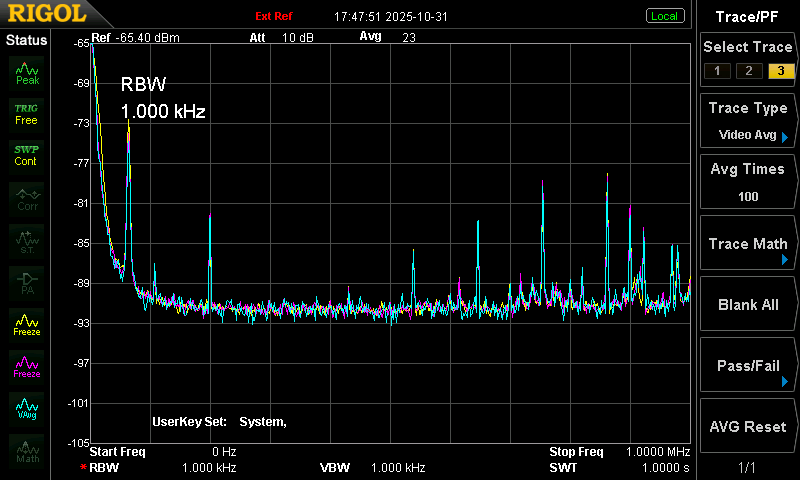Click the Avg Times 100 softkey
This screenshot has width=800, height=480.
tap(747, 182)
